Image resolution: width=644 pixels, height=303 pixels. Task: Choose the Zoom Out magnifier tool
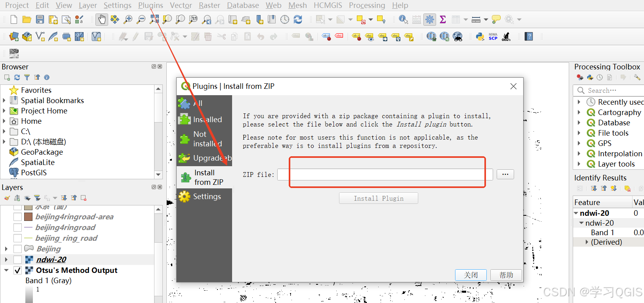click(141, 19)
